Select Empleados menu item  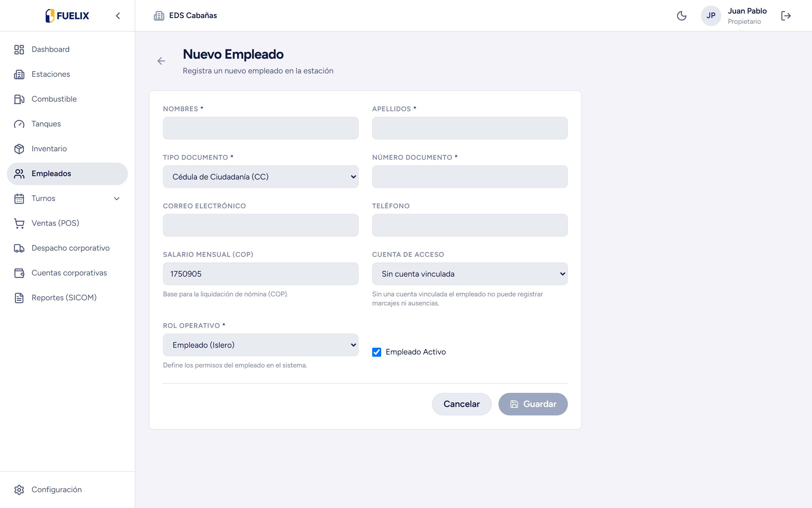point(67,174)
